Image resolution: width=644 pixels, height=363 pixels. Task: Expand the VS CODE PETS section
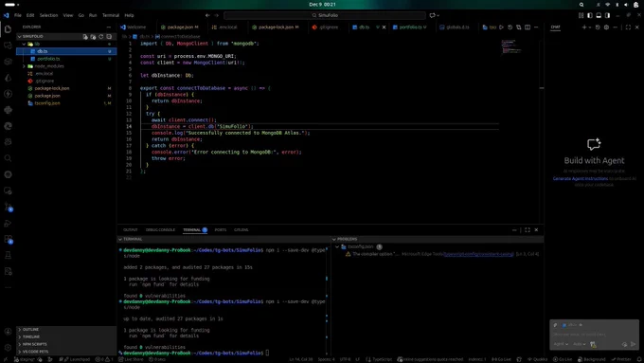pos(66,352)
